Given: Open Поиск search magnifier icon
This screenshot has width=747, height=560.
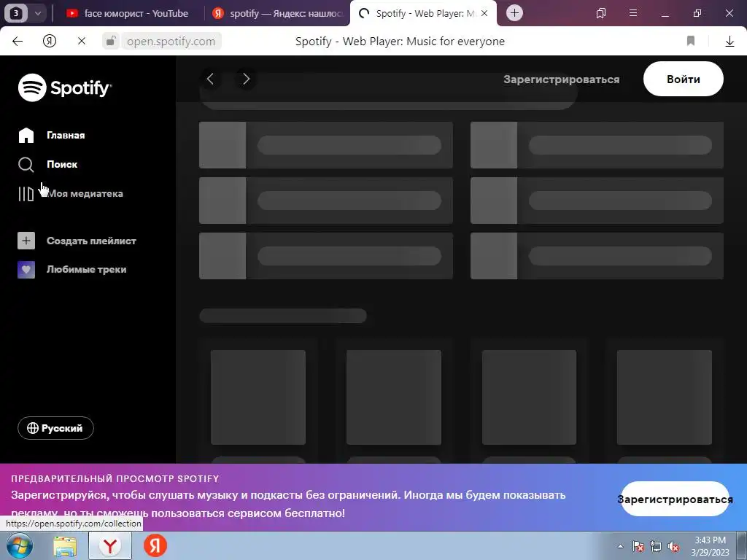Looking at the screenshot, I should (26, 165).
